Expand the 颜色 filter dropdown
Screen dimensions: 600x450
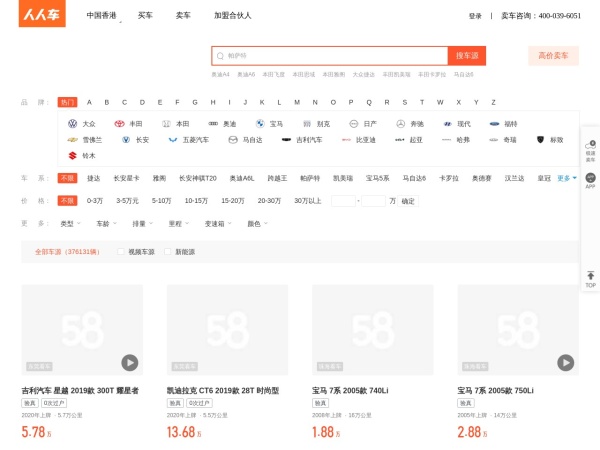tap(258, 223)
